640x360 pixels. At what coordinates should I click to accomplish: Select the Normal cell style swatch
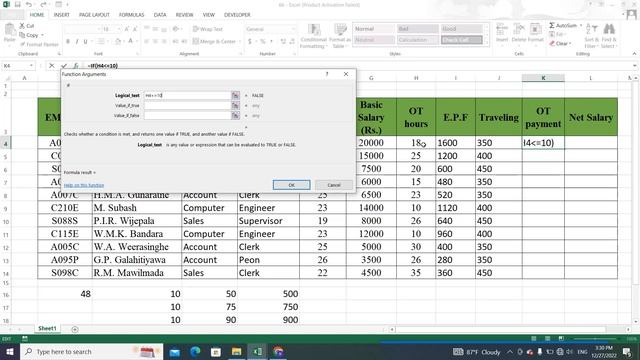(x=373, y=29)
